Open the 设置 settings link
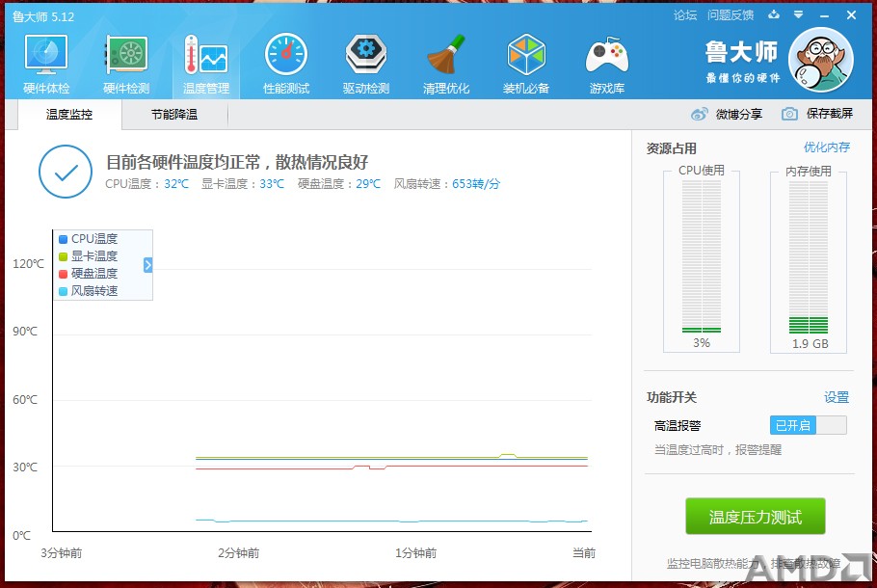This screenshot has width=877, height=588. coord(837,397)
